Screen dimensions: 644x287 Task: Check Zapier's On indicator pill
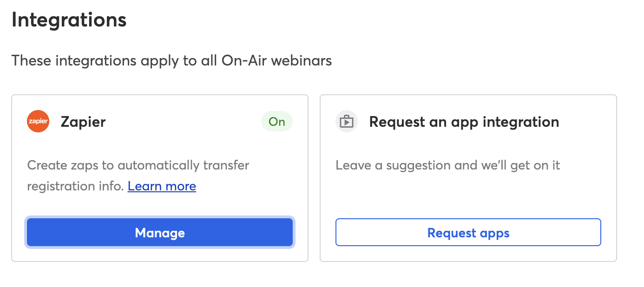tap(277, 122)
